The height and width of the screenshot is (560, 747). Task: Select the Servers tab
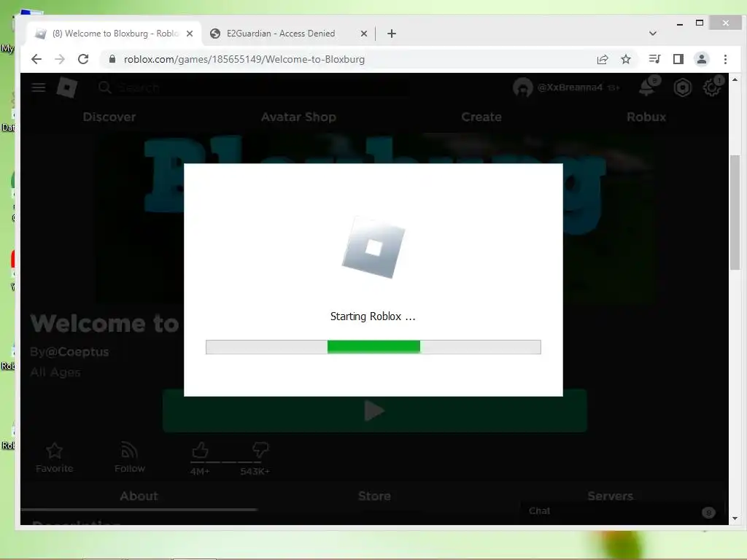[x=611, y=496]
